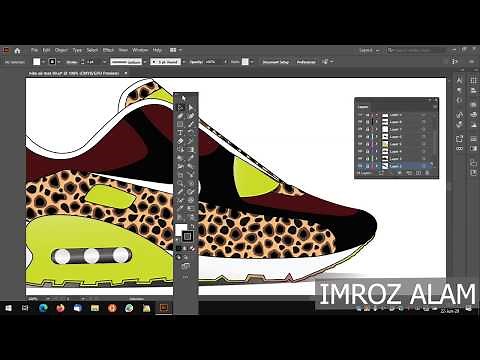Click the Stroke label link
The width and height of the screenshot is (480, 360).
(71, 62)
